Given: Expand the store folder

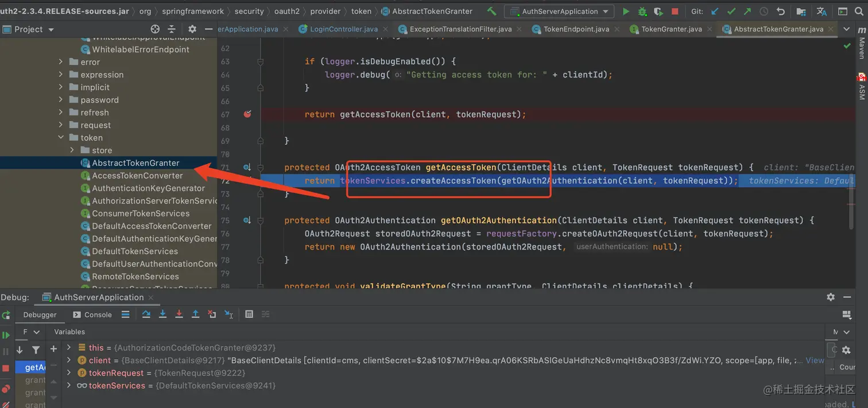Looking at the screenshot, I should [72, 150].
